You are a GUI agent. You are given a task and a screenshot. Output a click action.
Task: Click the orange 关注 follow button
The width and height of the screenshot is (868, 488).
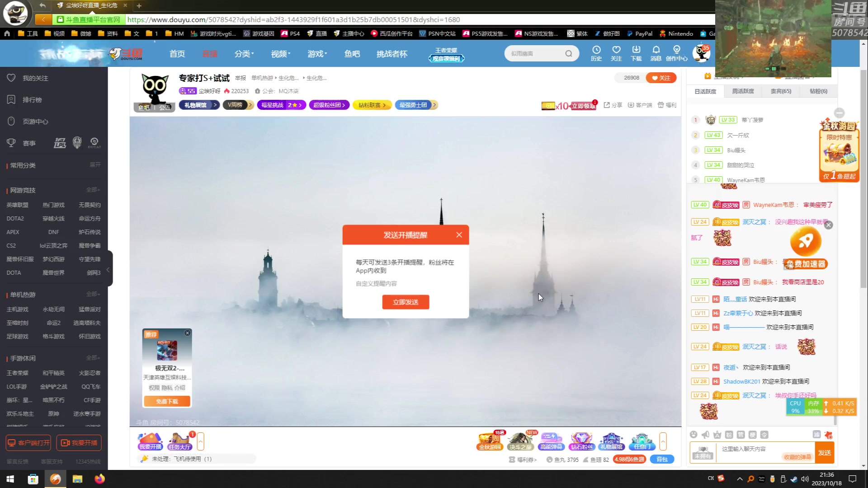[x=661, y=78]
